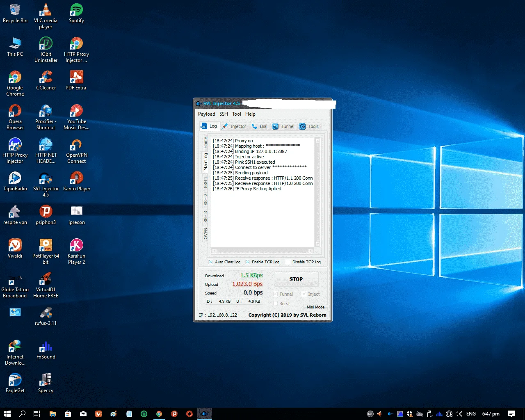Select the Spotify desktop shortcut
The image size is (525, 420).
point(76,14)
